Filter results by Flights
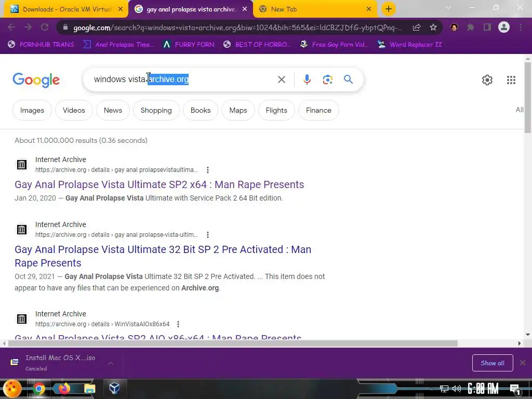Screen dimensions: 532x399 [276, 110]
